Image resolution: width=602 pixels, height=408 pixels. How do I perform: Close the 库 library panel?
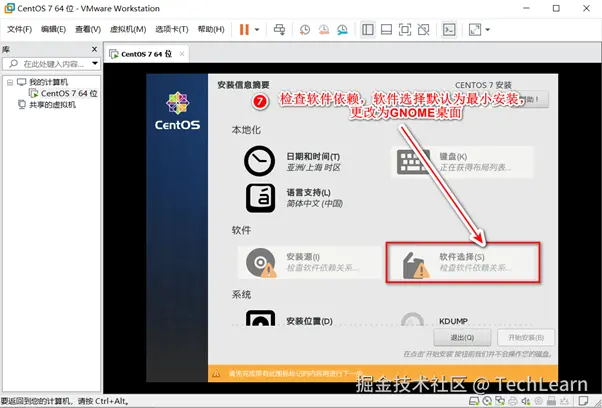tap(94, 49)
